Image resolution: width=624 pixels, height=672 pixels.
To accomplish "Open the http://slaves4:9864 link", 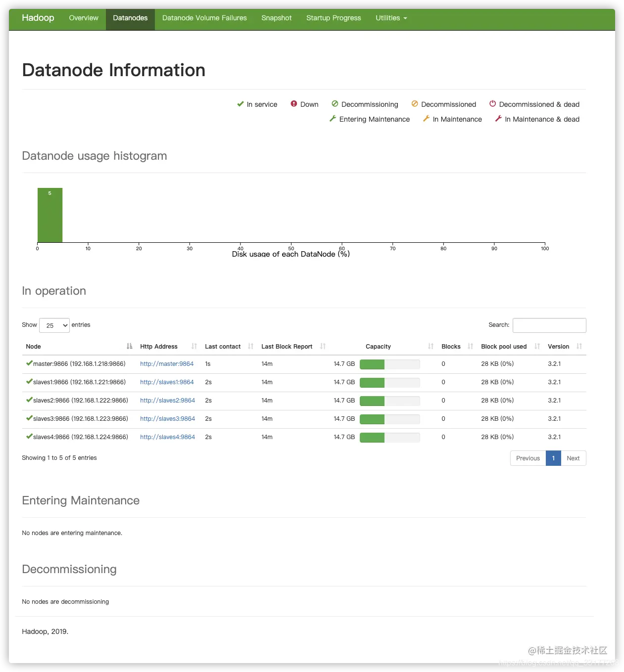I will click(x=167, y=437).
